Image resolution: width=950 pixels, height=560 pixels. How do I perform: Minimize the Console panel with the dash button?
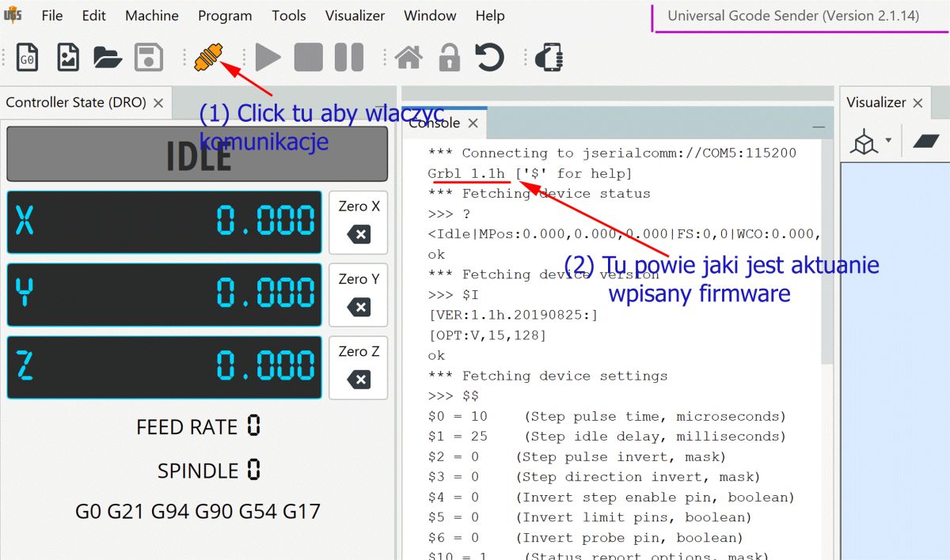(x=819, y=127)
